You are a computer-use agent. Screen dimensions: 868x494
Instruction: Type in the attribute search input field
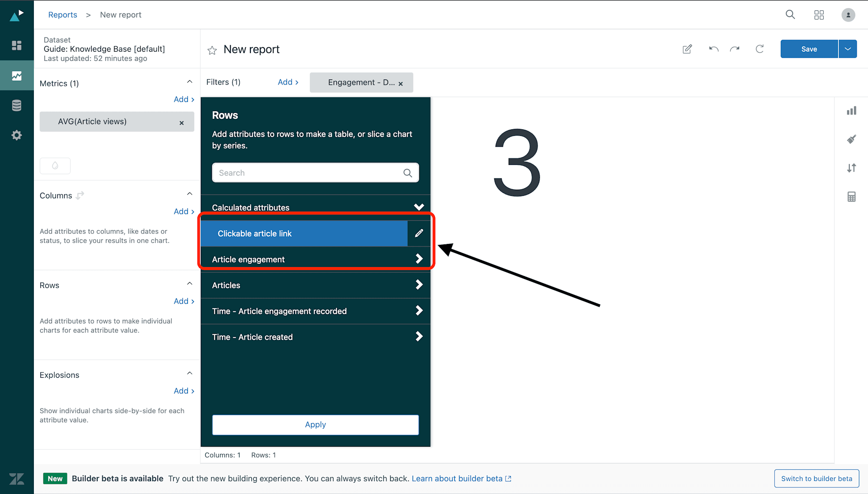pyautogui.click(x=315, y=173)
